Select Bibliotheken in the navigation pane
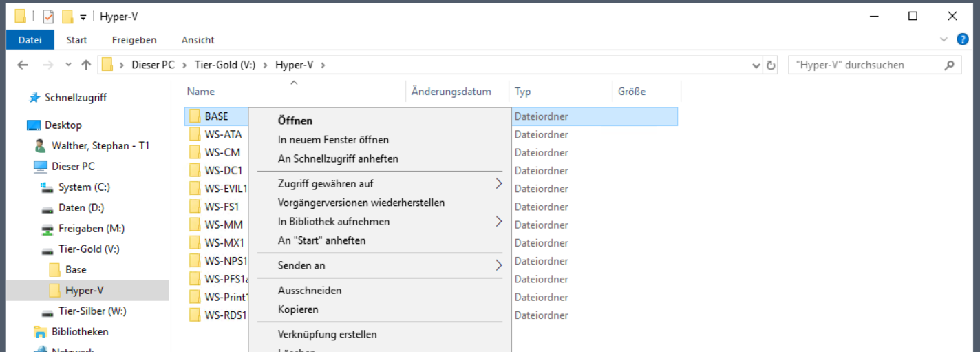Image resolution: width=980 pixels, height=352 pixels. pos(80,331)
